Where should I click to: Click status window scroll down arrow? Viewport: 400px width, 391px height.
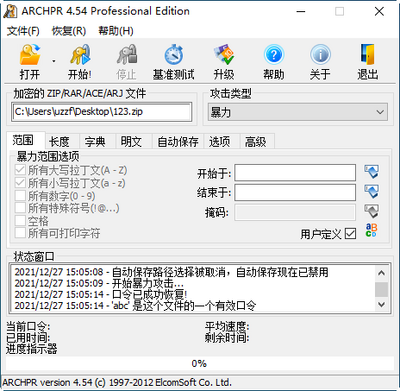[382, 304]
